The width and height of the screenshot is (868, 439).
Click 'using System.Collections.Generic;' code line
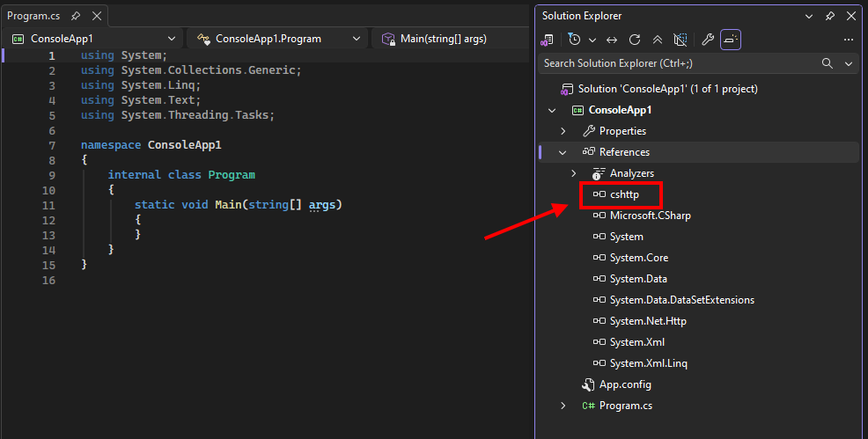click(x=191, y=70)
